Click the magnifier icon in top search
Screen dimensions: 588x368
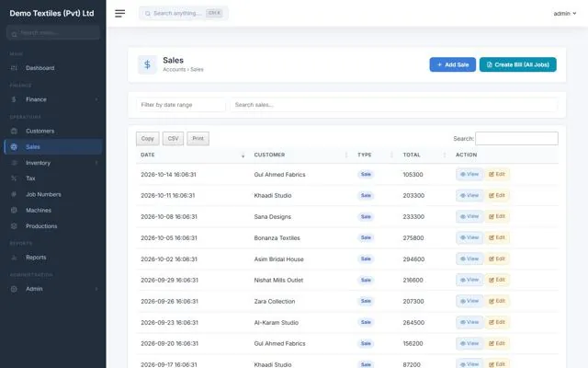148,14
